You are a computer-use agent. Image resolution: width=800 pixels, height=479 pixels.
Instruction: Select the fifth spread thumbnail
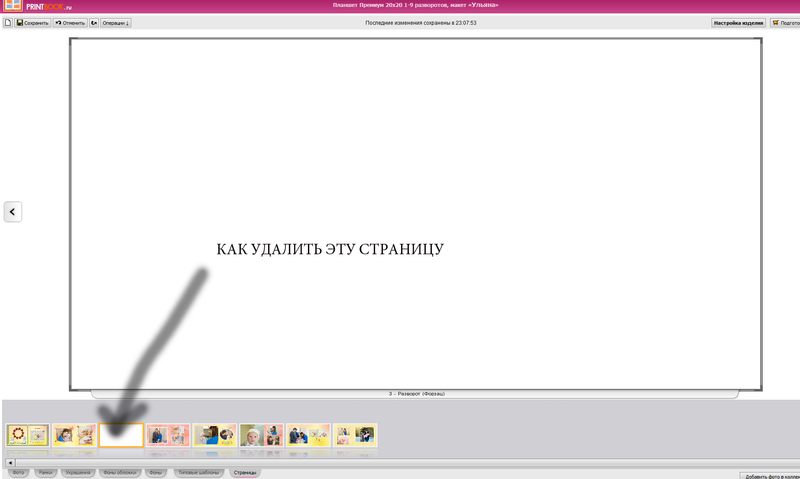click(x=215, y=434)
